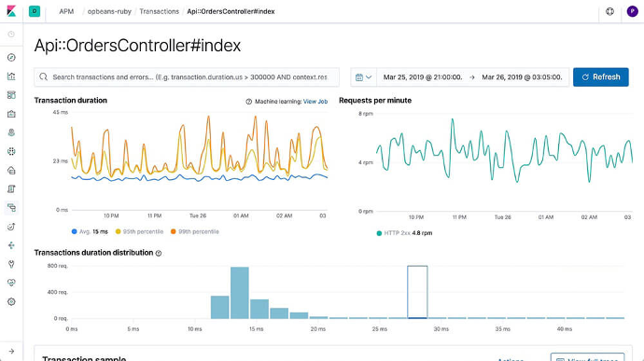Go to opbeans-ruby breadcrumb
This screenshot has height=361, width=644.
pos(109,11)
